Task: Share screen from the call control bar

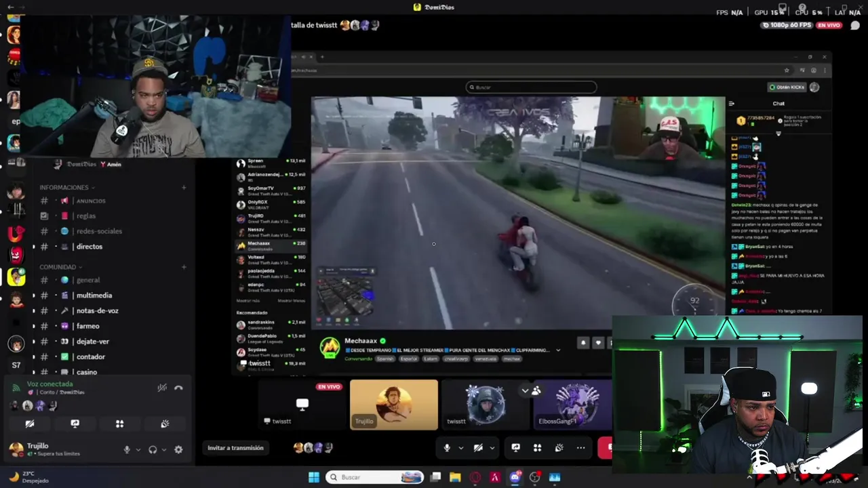Action: click(515, 448)
